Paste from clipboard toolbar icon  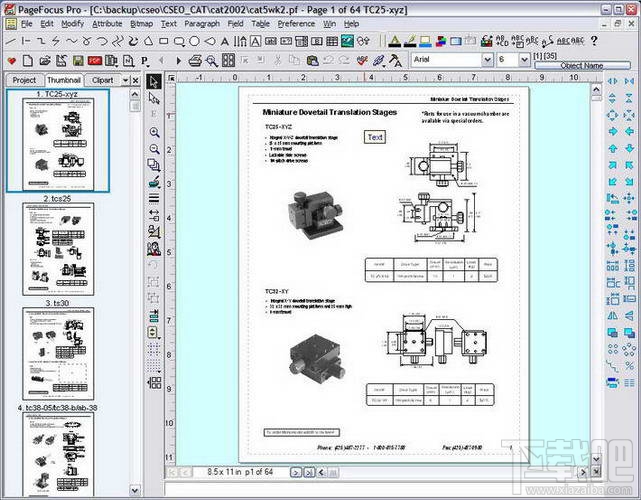click(x=312, y=61)
